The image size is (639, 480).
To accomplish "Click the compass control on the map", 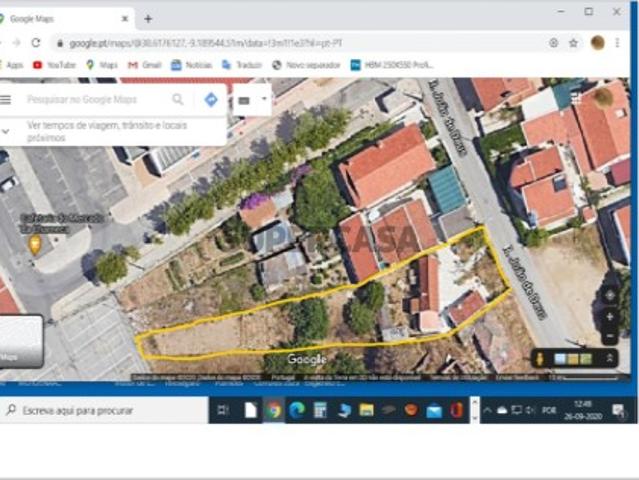I will pyautogui.click(x=610, y=295).
